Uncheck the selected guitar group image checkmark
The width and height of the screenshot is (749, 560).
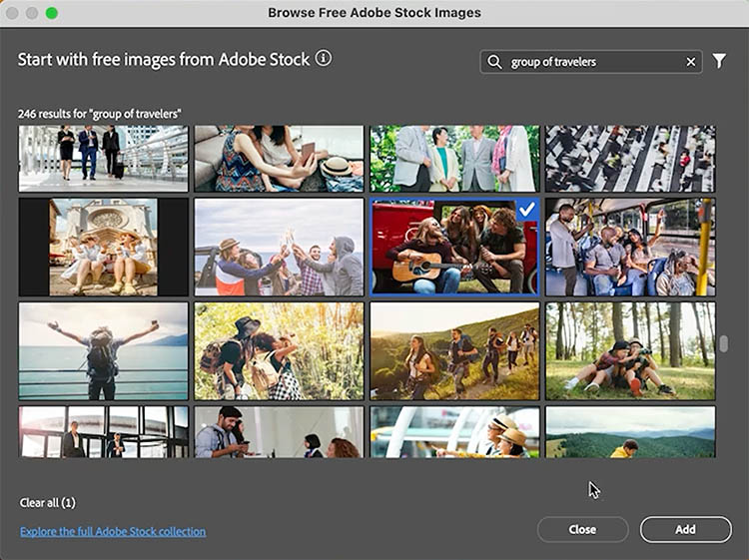(x=526, y=210)
